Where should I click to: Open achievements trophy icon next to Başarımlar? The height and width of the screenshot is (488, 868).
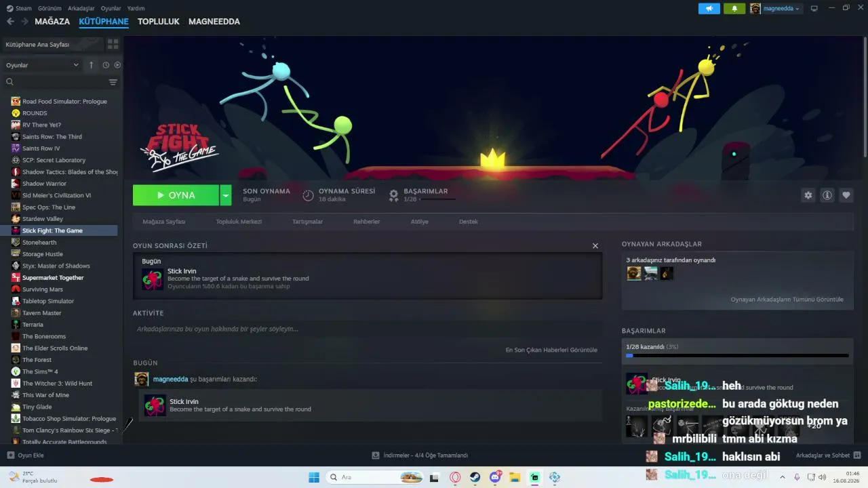pyautogui.click(x=393, y=195)
